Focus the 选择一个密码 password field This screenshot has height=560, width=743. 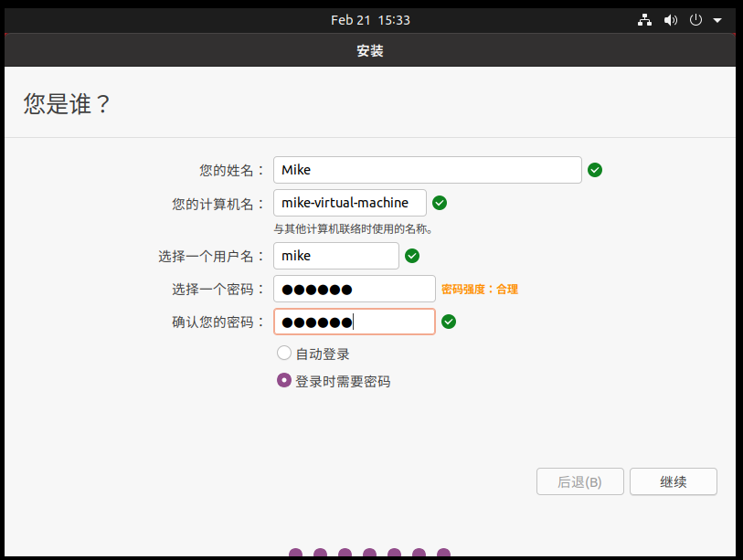[355, 289]
